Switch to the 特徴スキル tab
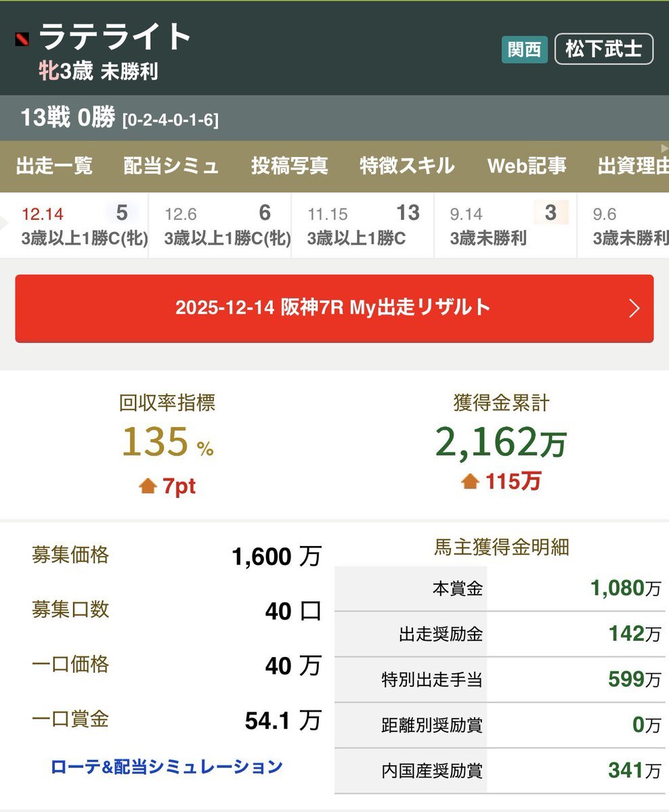 [408, 166]
